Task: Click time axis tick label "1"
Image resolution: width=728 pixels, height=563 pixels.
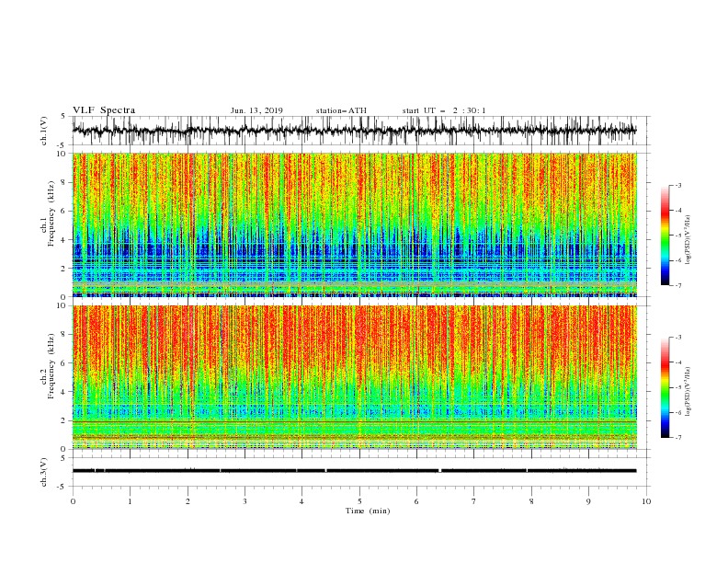Action: click(130, 501)
